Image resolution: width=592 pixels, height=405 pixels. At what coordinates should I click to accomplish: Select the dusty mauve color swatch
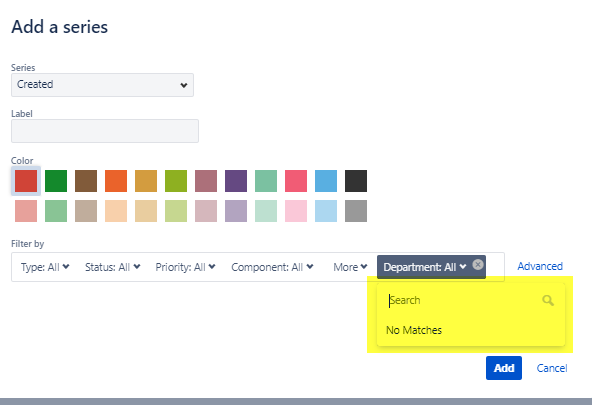(206, 181)
